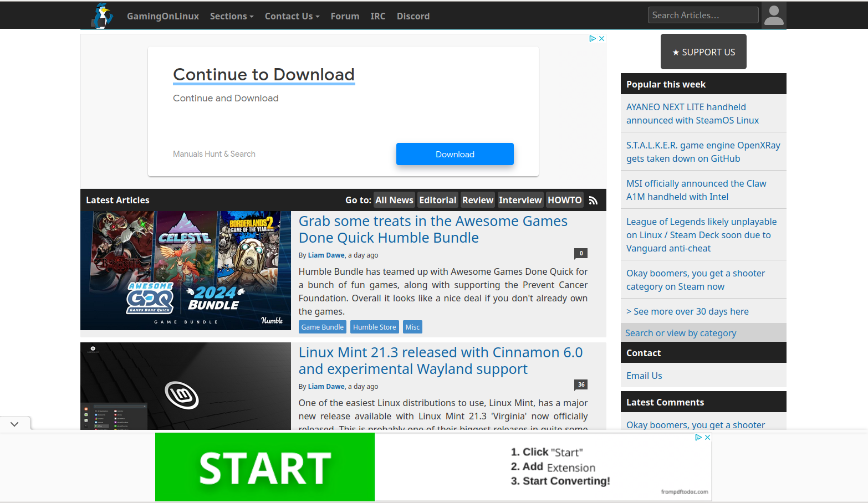The height and width of the screenshot is (503, 868).
Task: Click See more over 30 days here
Action: tap(687, 311)
